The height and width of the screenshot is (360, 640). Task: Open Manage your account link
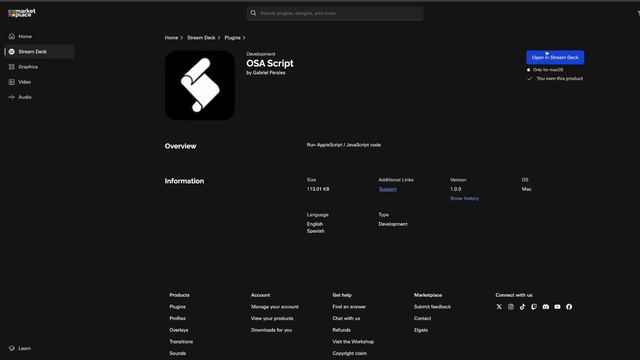point(275,307)
